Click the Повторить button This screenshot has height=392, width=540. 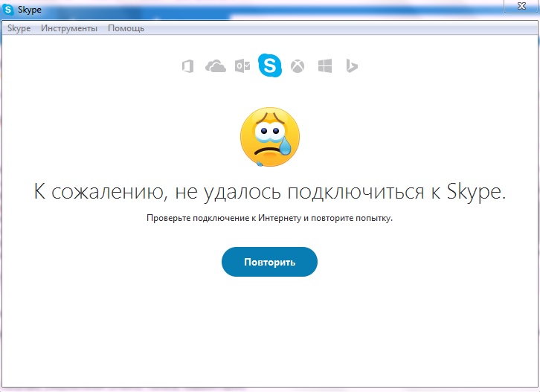click(x=269, y=262)
